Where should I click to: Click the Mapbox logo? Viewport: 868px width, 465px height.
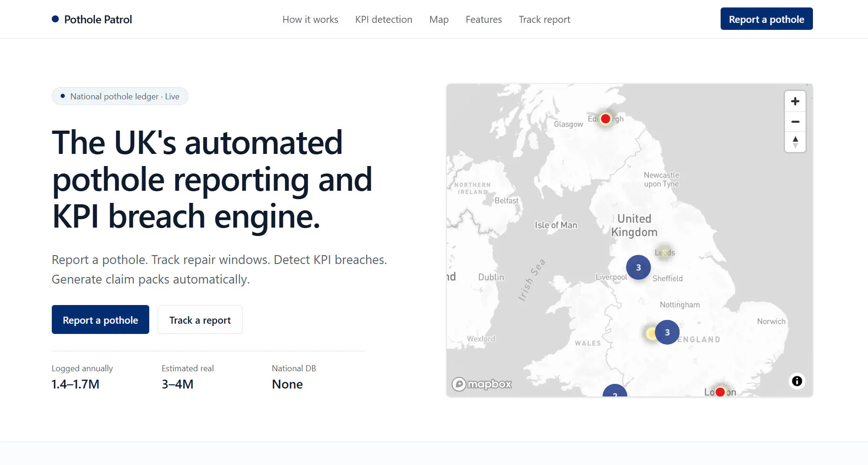482,384
